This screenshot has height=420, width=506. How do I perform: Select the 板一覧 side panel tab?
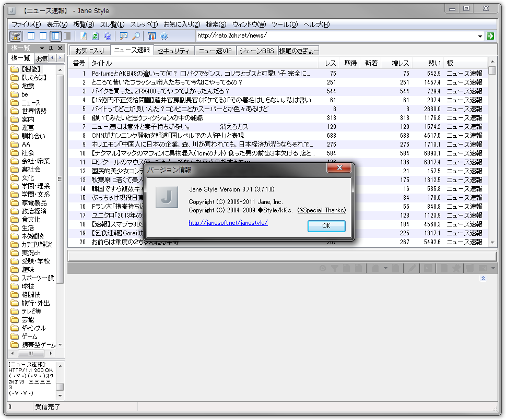[x=20, y=58]
